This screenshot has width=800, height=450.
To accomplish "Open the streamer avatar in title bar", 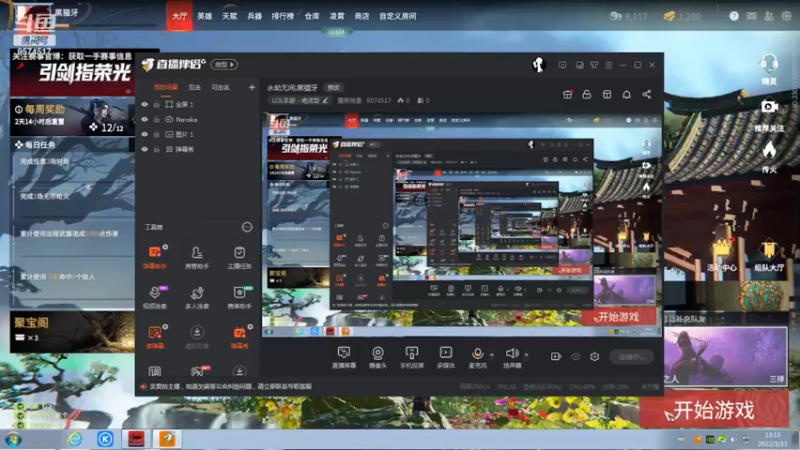I will (x=539, y=65).
